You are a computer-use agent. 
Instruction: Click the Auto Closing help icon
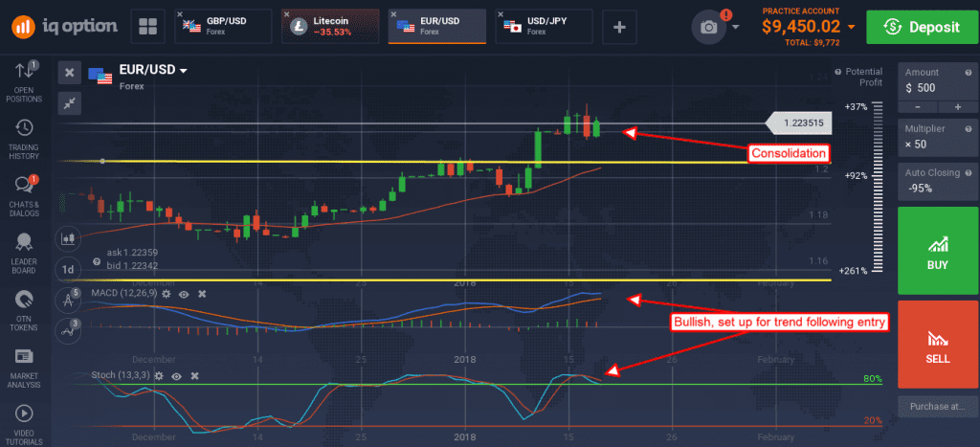pyautogui.click(x=969, y=172)
